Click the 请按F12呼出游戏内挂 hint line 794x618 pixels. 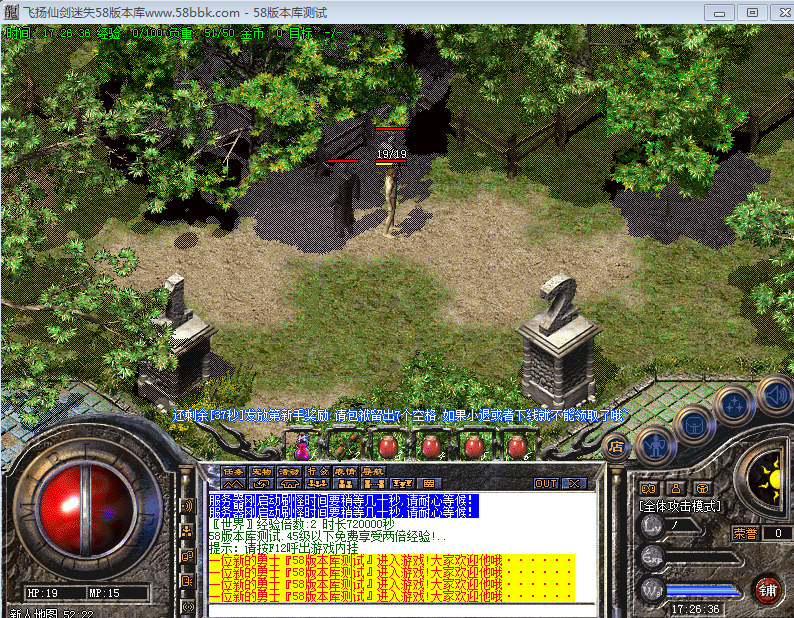click(x=284, y=548)
